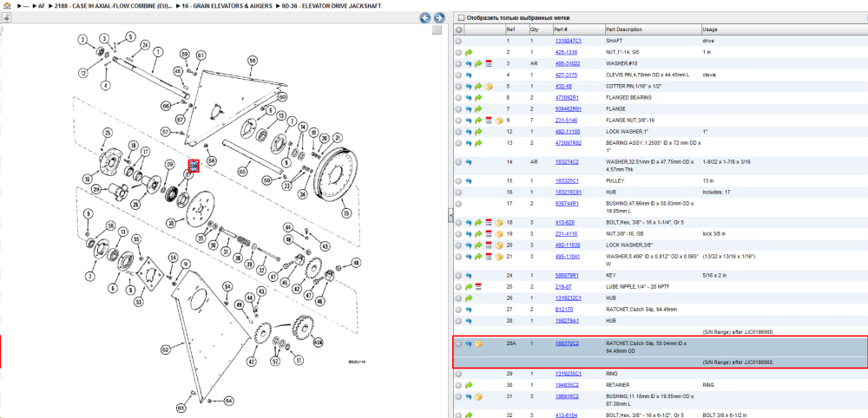Viewport: 868px width, 418px height.
Task: Click the 'FLANGED BEARING' description cell
Action: click(628, 97)
